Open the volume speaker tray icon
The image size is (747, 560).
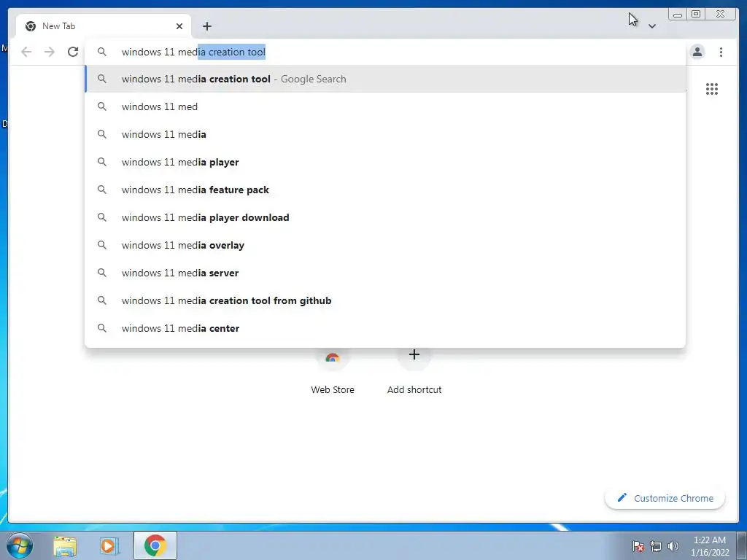pos(673,546)
